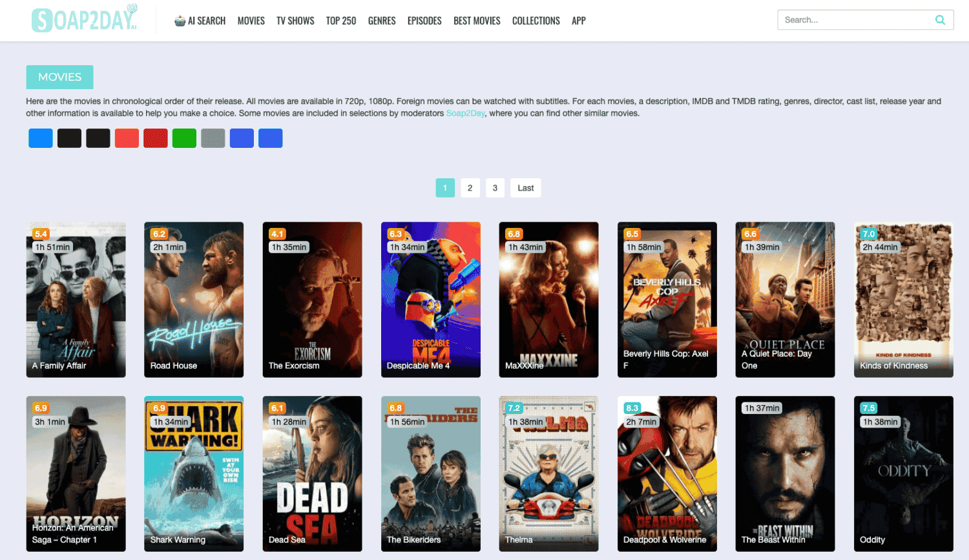Select the Deadpool & Wolverine movie
Viewport: 969px width, 560px height.
coord(667,473)
